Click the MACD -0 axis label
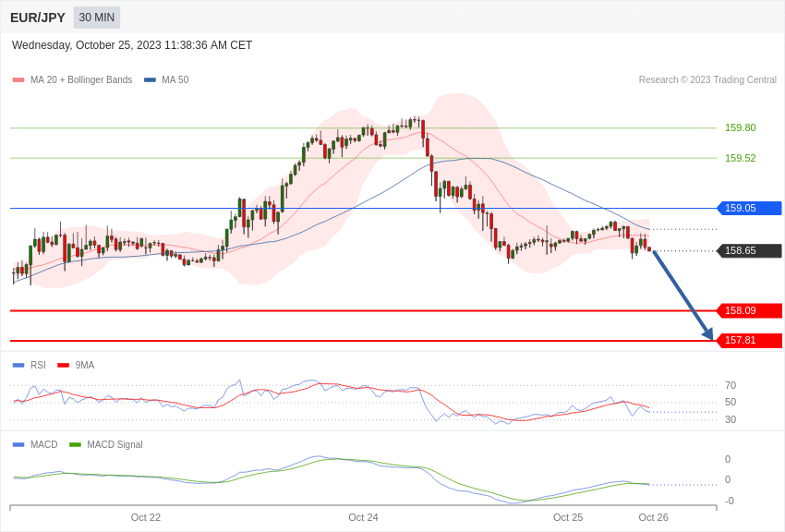Image resolution: width=785 pixels, height=532 pixels. click(729, 501)
